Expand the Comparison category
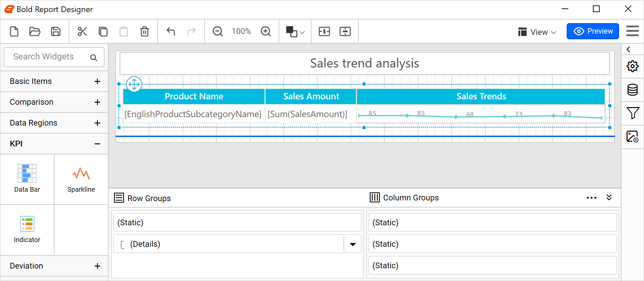Viewport: 644px width, 281px height. coord(54,102)
